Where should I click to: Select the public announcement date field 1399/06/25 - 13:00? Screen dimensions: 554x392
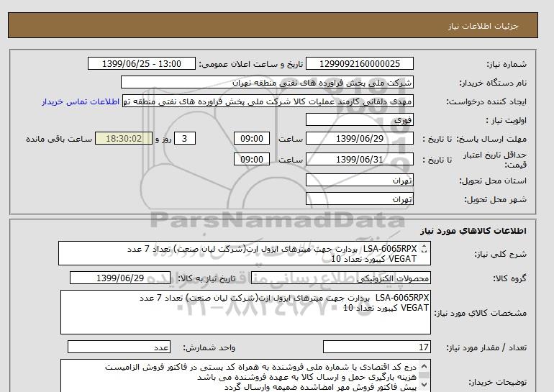tap(141, 64)
